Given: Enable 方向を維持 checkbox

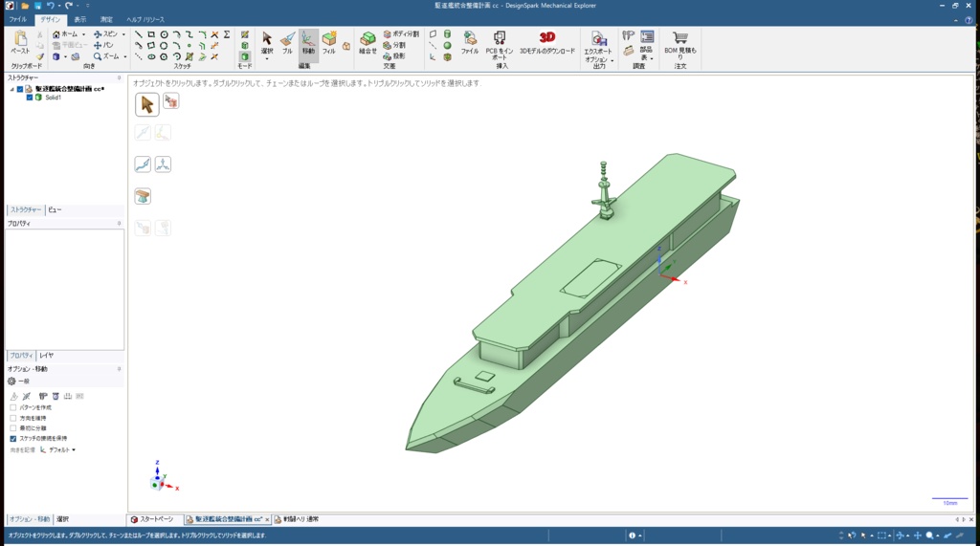Looking at the screenshot, I should [x=13, y=418].
